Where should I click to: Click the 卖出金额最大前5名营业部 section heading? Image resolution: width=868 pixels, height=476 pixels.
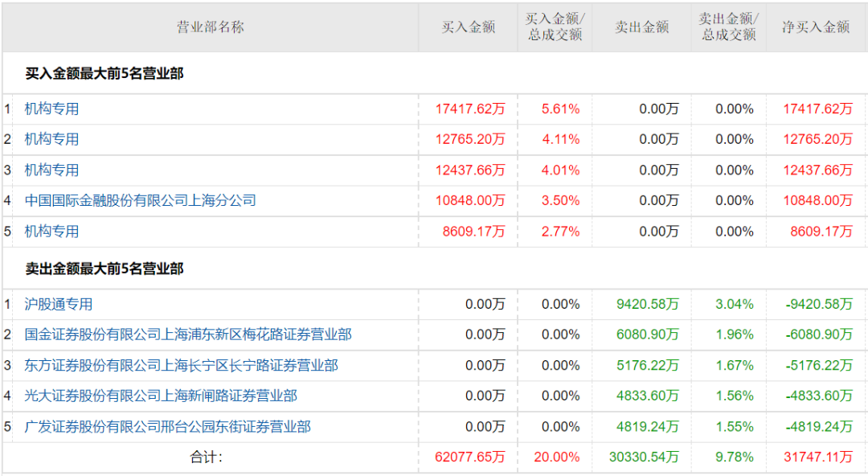click(104, 269)
